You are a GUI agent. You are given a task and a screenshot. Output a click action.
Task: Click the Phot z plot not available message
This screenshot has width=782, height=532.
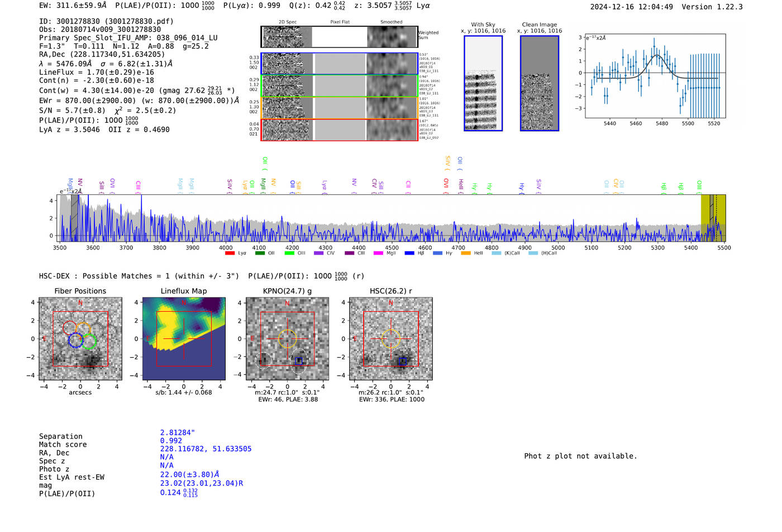580,456
